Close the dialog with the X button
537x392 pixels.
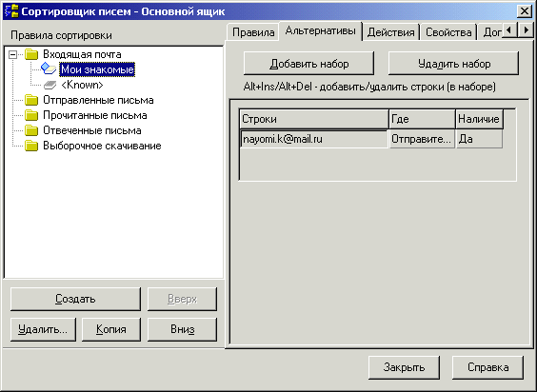click(525, 11)
